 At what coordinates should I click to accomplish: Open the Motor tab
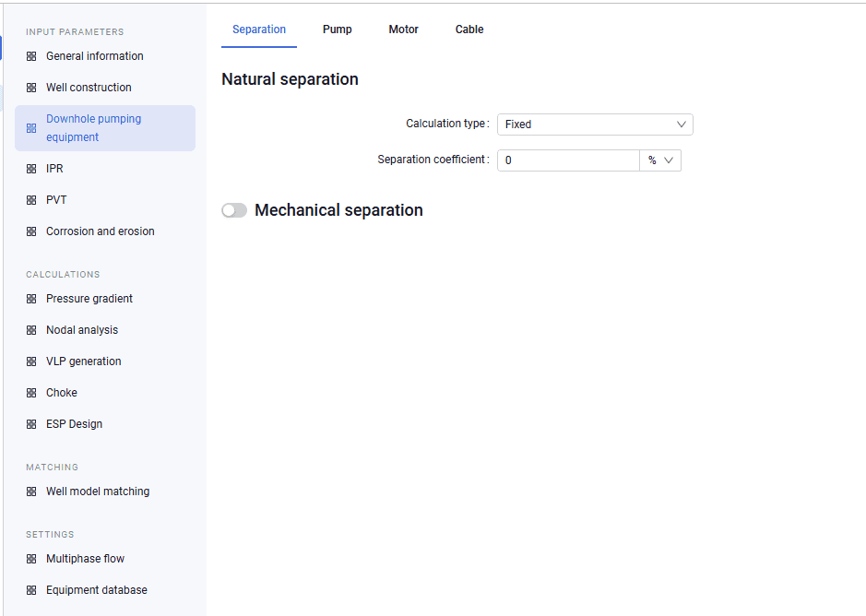(x=404, y=30)
